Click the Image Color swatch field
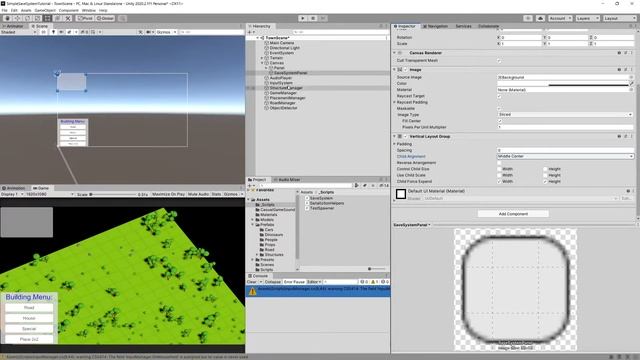Image resolution: width=640 pixels, height=360 pixels. point(562,83)
